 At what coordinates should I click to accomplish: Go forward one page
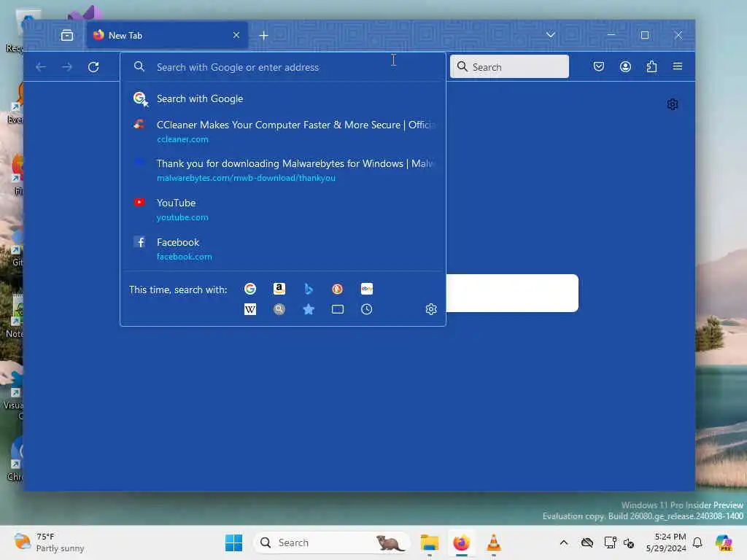(67, 67)
